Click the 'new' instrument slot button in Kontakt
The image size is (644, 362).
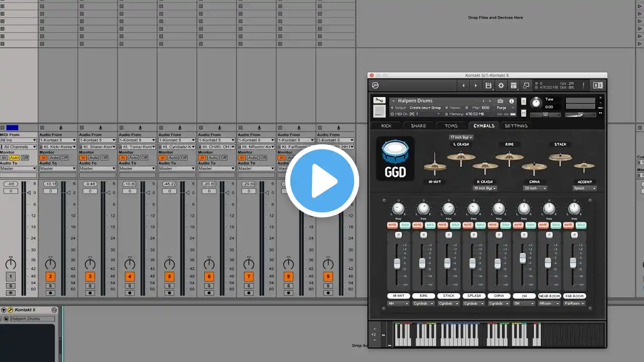click(x=379, y=111)
